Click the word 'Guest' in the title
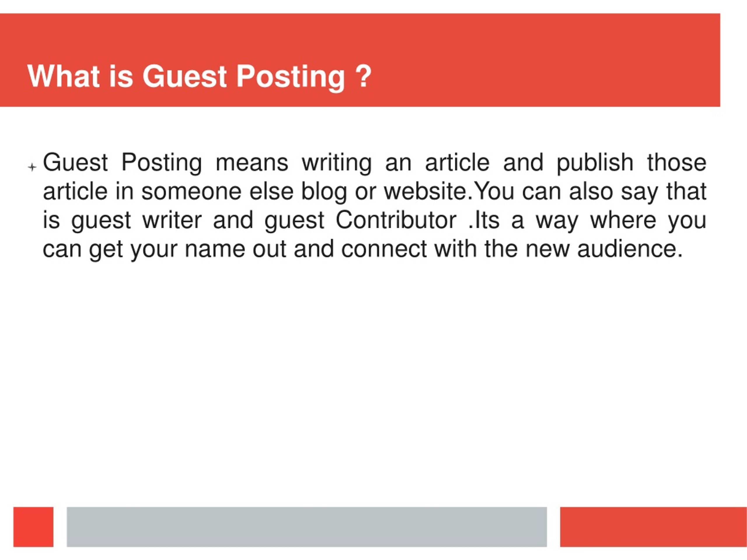Screen dimensions: 747x560 (x=184, y=76)
